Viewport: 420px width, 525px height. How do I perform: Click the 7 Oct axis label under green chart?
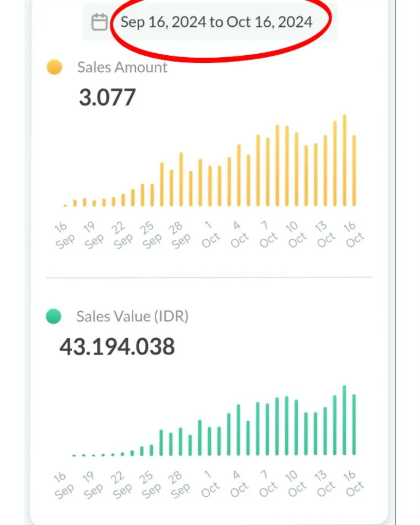[x=268, y=485]
